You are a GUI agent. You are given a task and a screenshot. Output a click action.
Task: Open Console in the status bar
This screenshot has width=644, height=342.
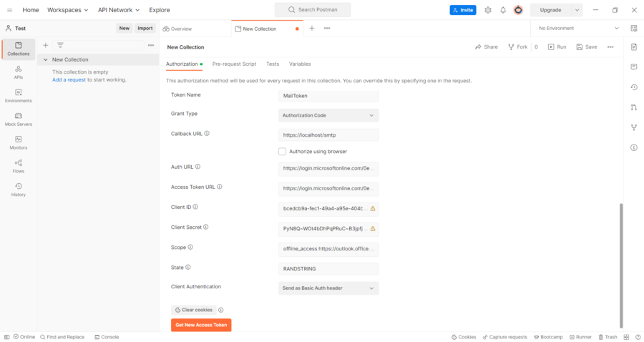tap(107, 337)
